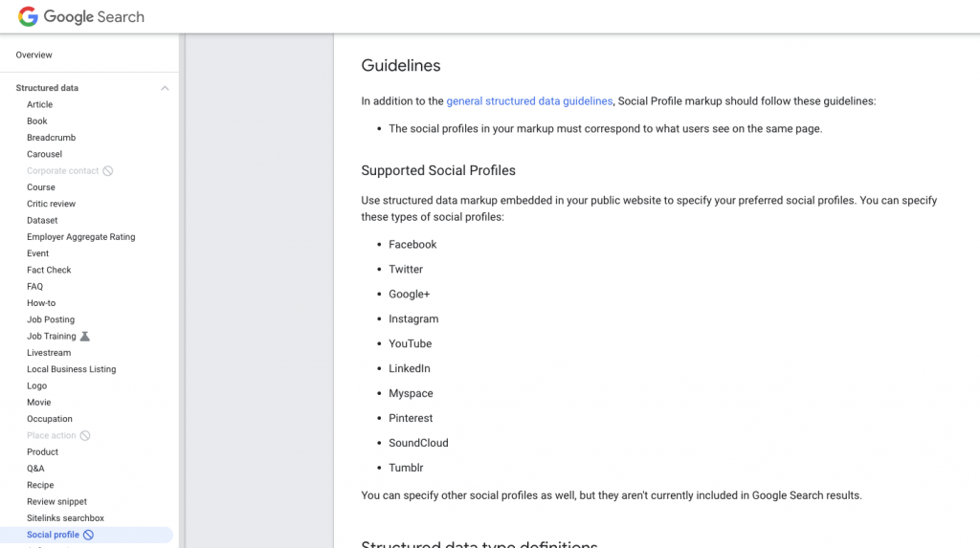The width and height of the screenshot is (980, 548).
Task: Open the general structured data guidelines link
Action: [529, 101]
